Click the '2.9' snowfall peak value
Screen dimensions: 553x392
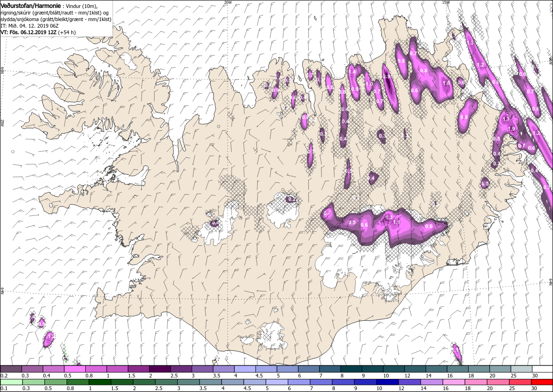[387, 76]
